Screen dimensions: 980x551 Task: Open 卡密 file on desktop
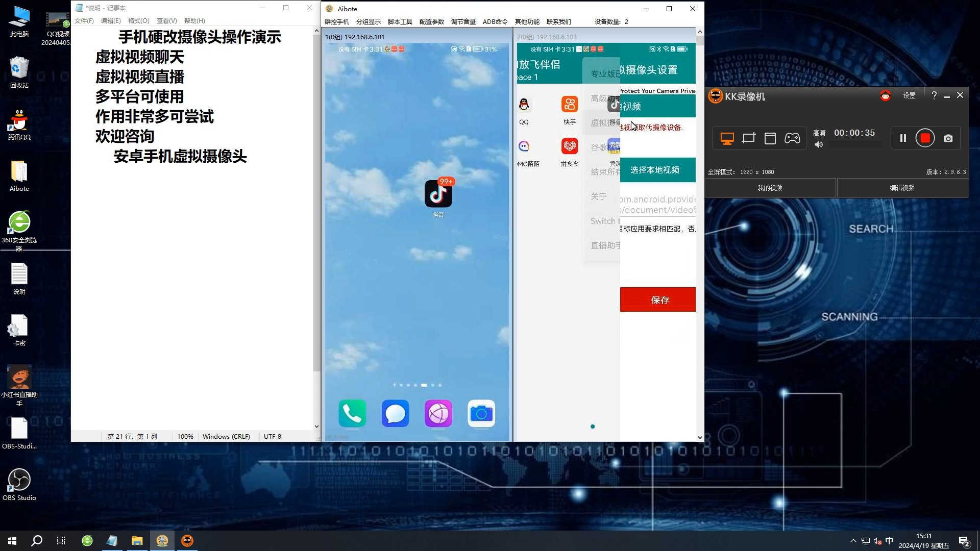(x=19, y=331)
